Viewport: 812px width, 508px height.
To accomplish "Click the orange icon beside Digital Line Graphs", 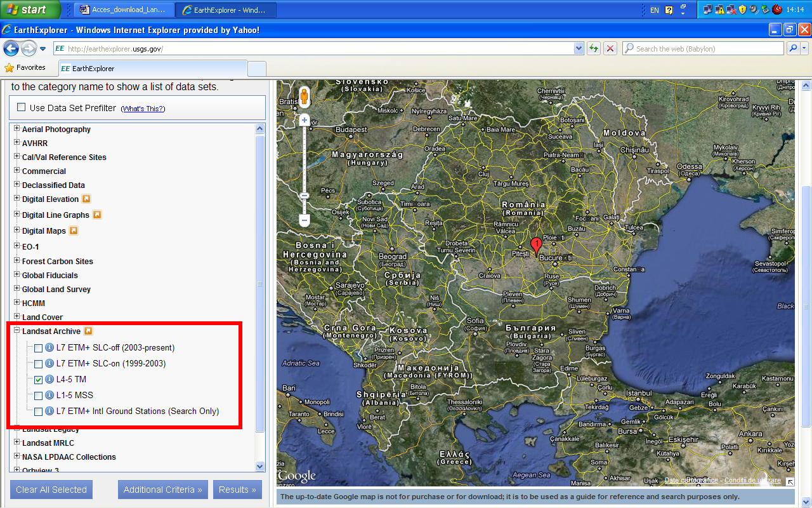I will [x=97, y=215].
